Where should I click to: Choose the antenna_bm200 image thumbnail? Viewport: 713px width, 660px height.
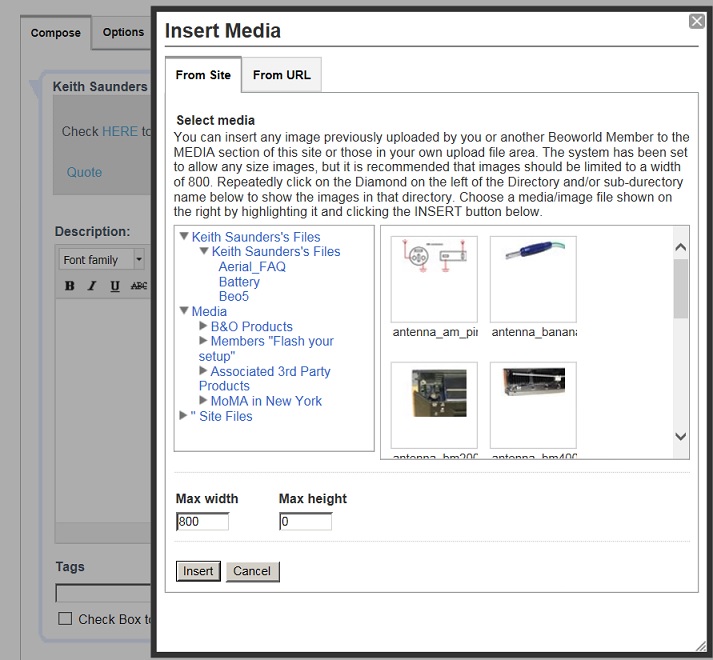434,404
